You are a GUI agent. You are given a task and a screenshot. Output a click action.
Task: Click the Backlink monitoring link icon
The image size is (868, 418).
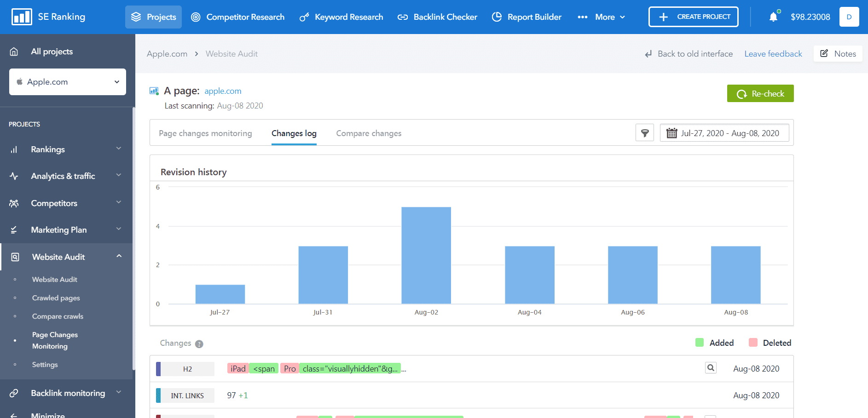(x=14, y=393)
